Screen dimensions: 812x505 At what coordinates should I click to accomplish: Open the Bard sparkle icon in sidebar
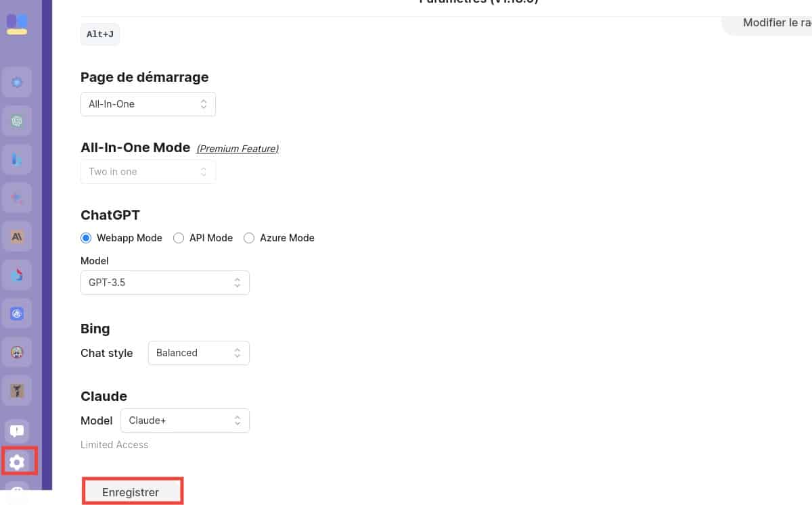pyautogui.click(x=17, y=198)
